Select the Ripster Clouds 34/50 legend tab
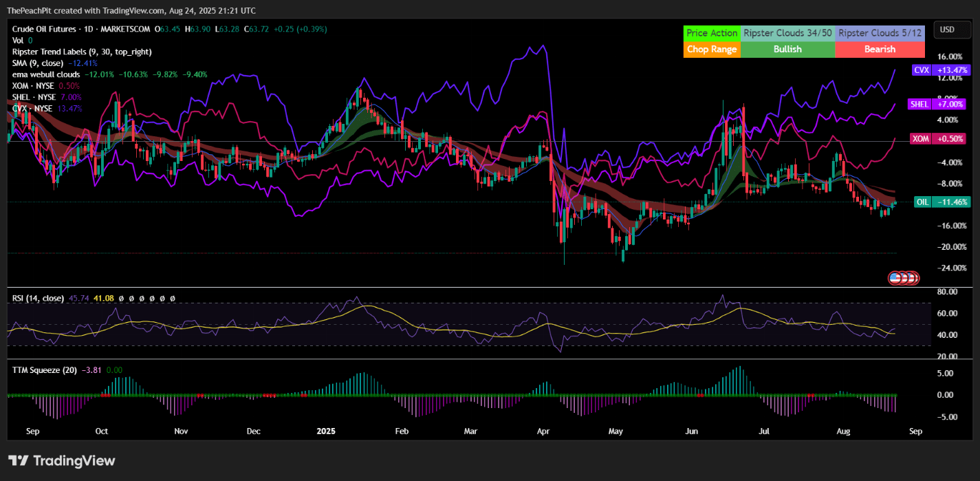 coord(787,32)
